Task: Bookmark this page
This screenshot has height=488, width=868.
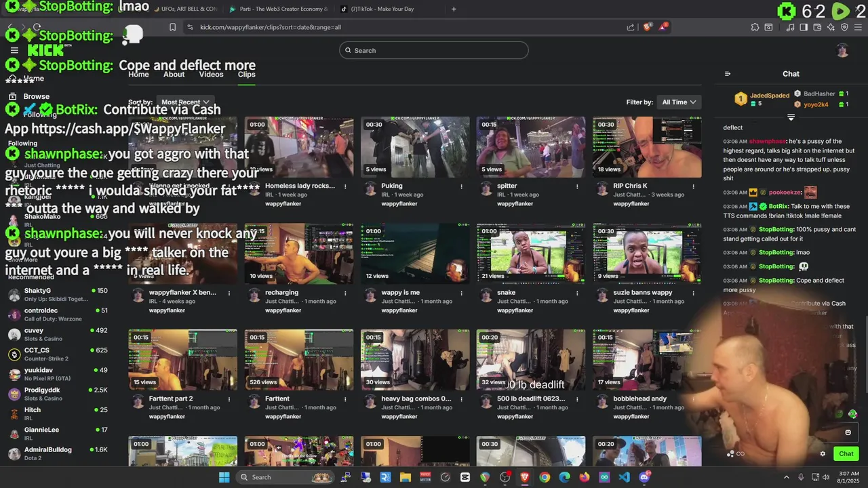Action: pyautogui.click(x=172, y=27)
